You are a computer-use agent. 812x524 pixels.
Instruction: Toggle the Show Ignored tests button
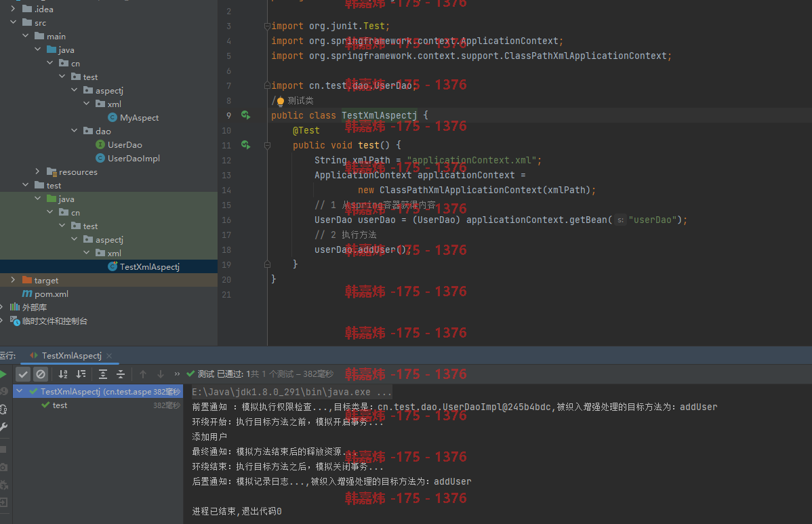[x=41, y=374]
